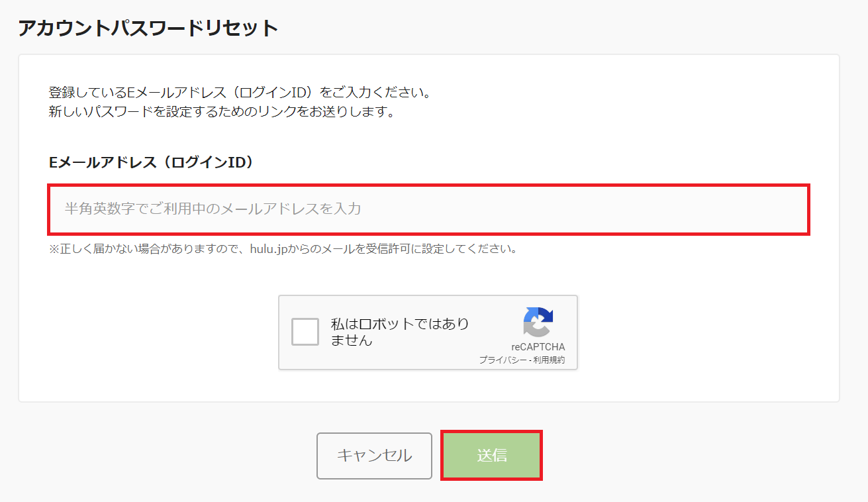Open the 利用規約 link in reCAPTCHA
Viewport: 868px width, 502px height.
552,360
